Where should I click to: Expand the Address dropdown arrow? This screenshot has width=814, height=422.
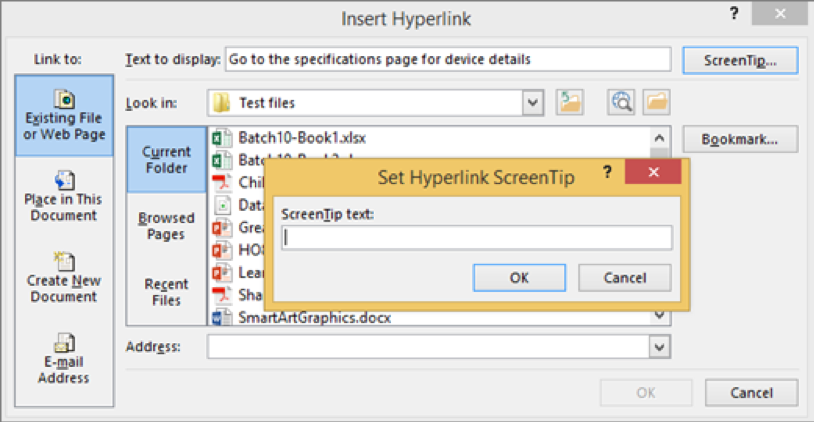coord(659,346)
